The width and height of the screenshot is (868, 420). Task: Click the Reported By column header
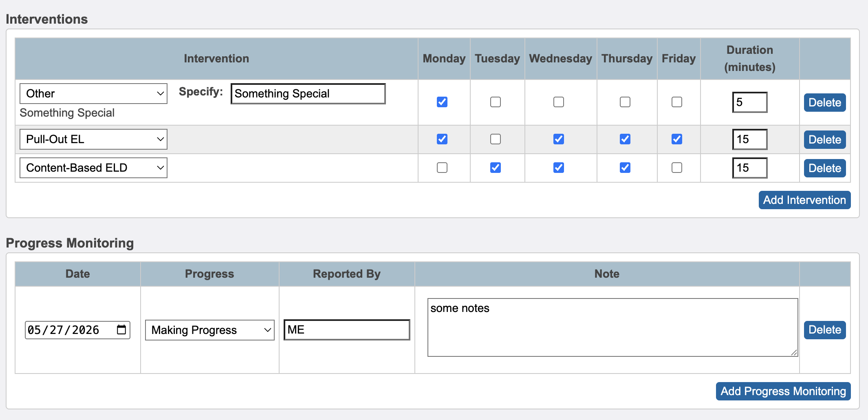pyautogui.click(x=347, y=274)
